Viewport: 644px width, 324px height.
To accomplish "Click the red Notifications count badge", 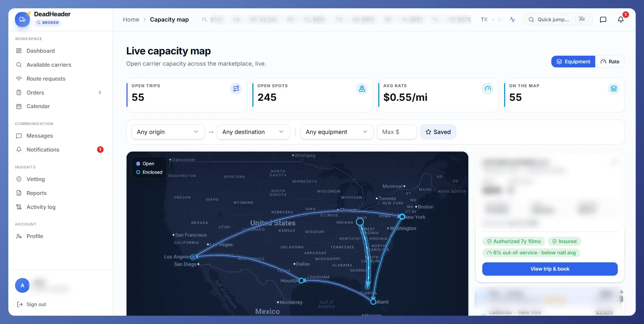I will (100, 150).
